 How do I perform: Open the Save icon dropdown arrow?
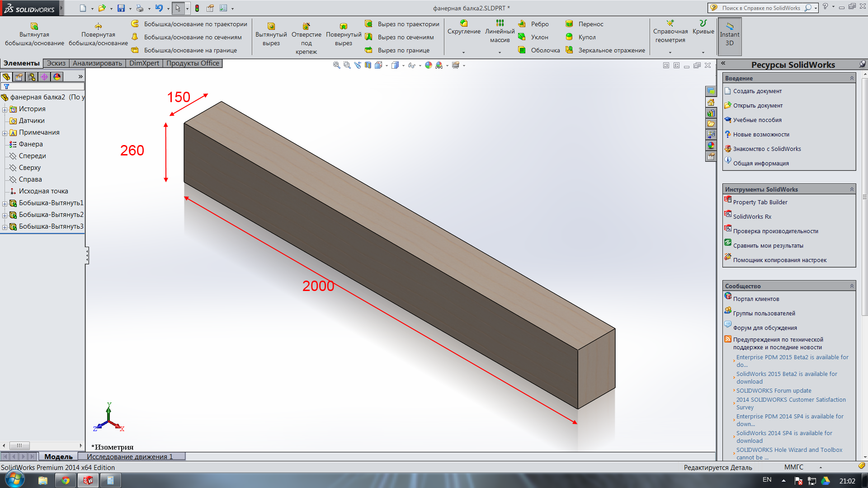tap(130, 9)
